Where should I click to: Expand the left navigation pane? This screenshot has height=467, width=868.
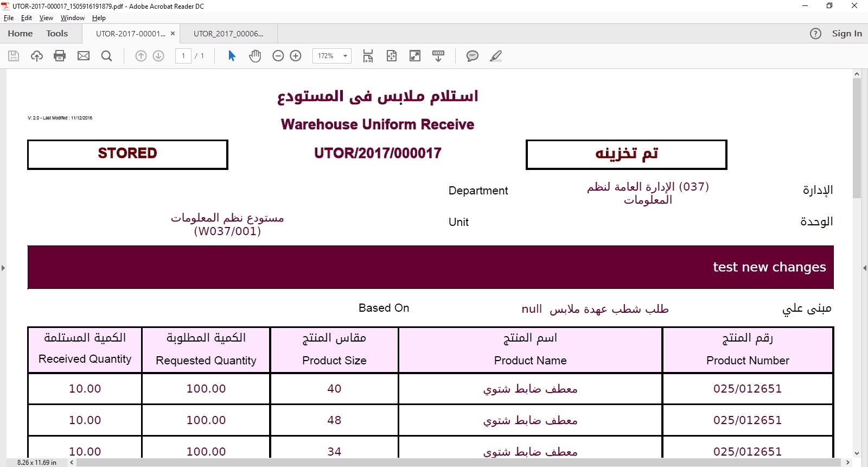[x=3, y=268]
